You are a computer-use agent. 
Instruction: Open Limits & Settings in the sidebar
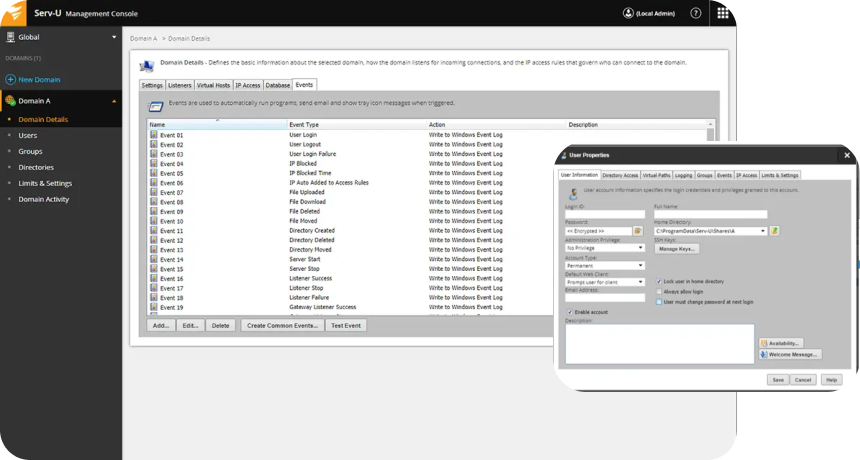tap(45, 183)
